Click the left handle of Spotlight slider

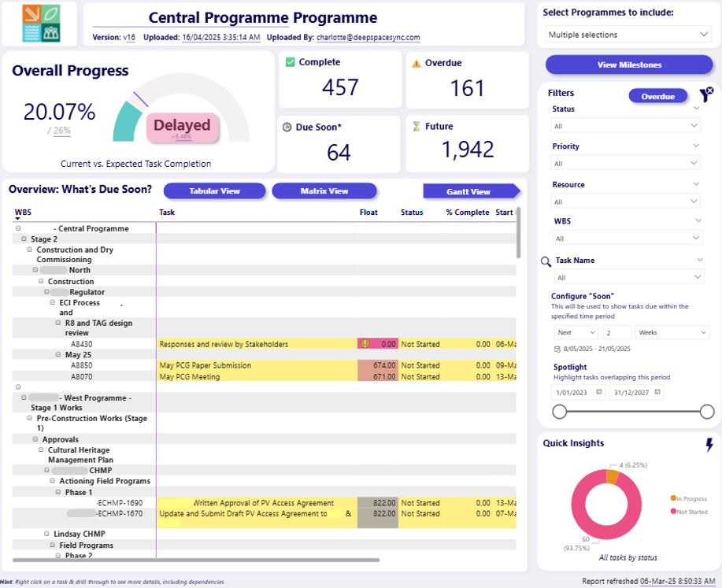tap(560, 412)
